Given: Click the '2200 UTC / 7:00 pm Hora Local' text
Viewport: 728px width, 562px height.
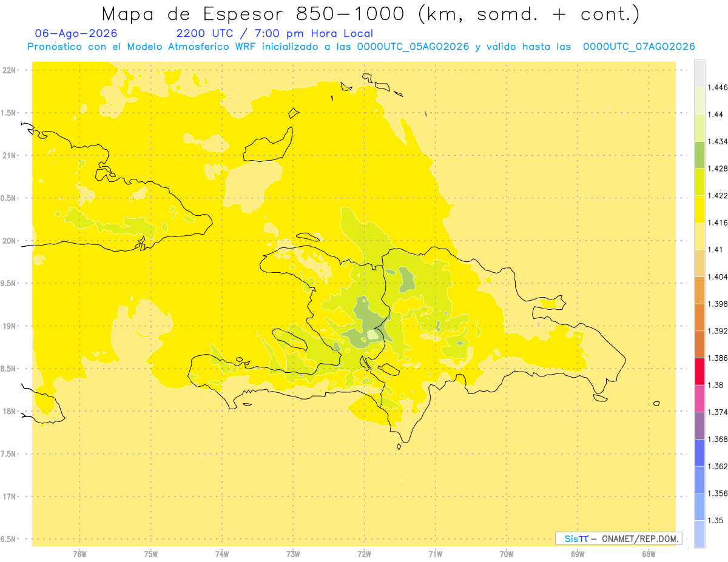Looking at the screenshot, I should coord(275,34).
